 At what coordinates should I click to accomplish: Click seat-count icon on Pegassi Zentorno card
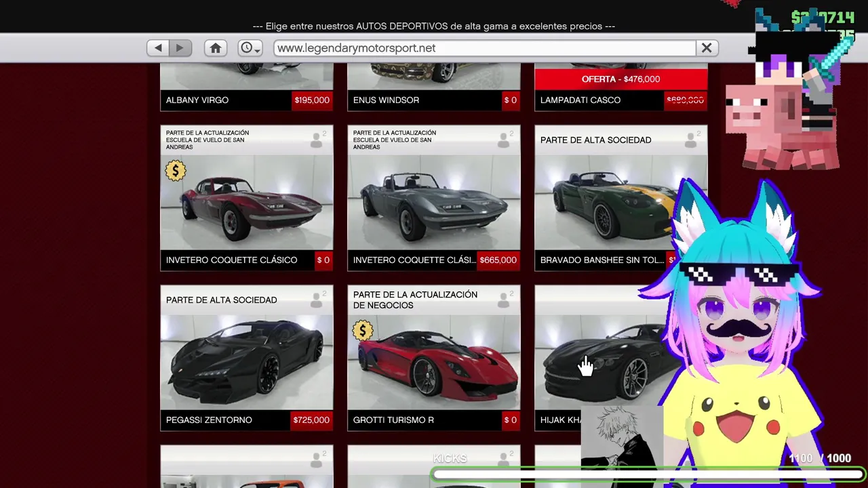[x=317, y=300]
